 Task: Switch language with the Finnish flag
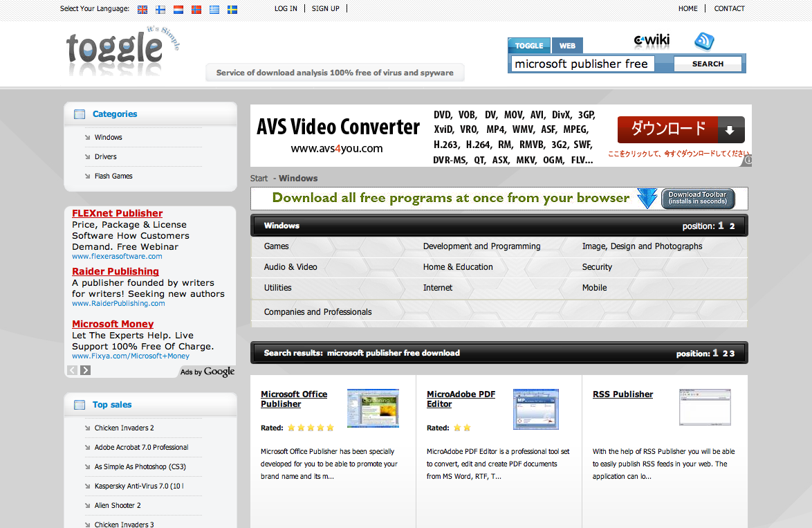point(160,9)
